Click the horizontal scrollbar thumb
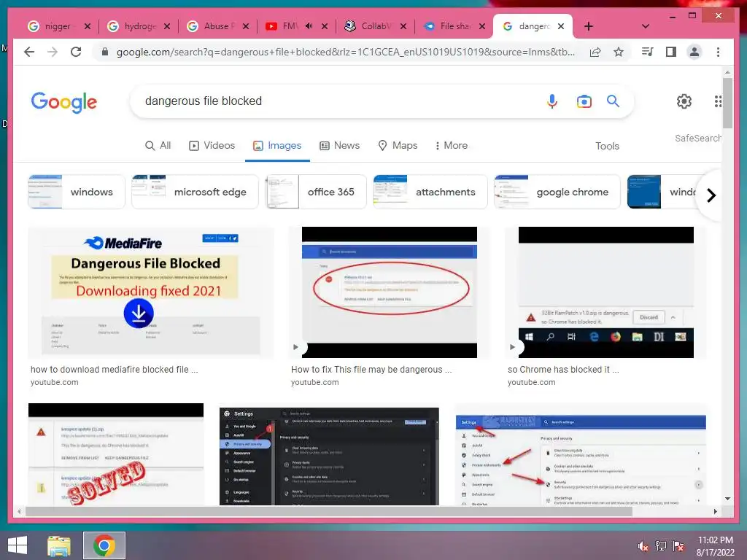This screenshot has height=560, width=747. pyautogui.click(x=329, y=512)
